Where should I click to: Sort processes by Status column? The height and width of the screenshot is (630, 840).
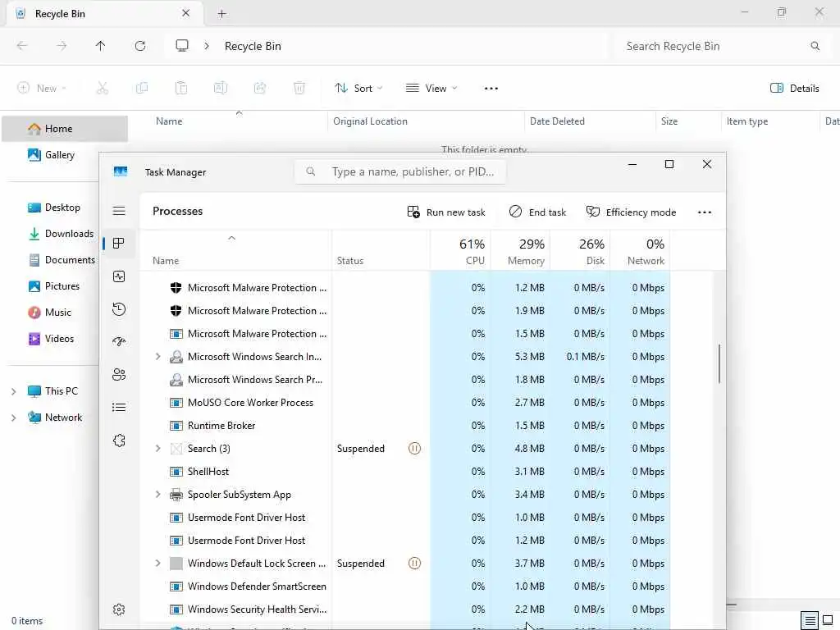point(381,251)
